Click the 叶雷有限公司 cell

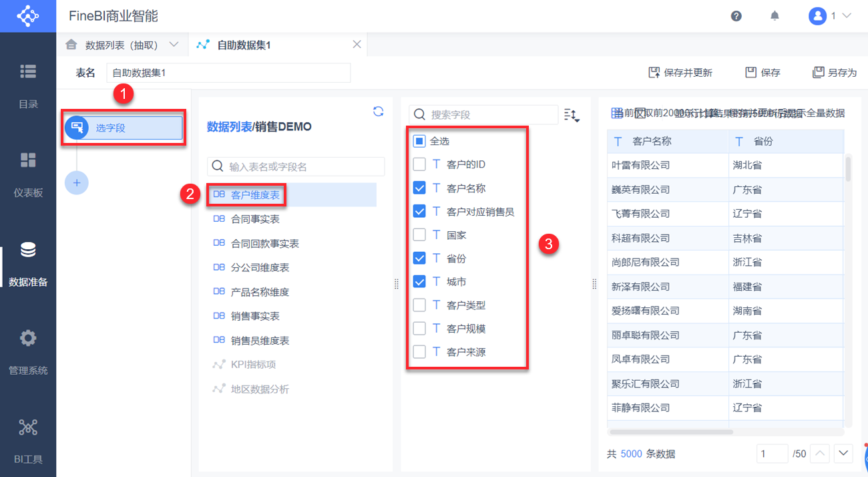pyautogui.click(x=668, y=165)
